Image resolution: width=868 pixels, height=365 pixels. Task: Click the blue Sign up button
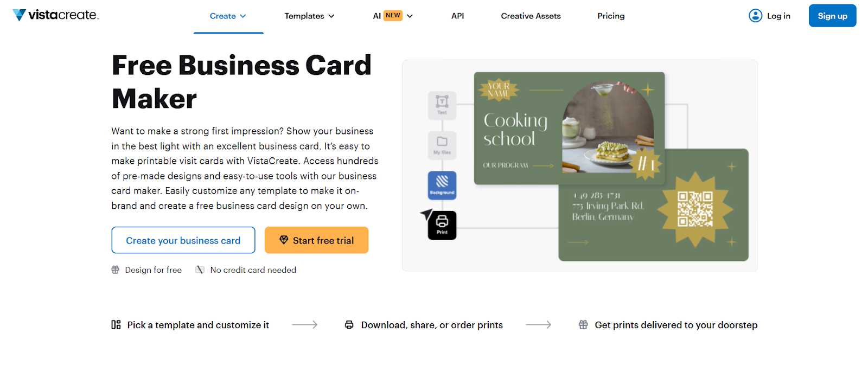(832, 16)
